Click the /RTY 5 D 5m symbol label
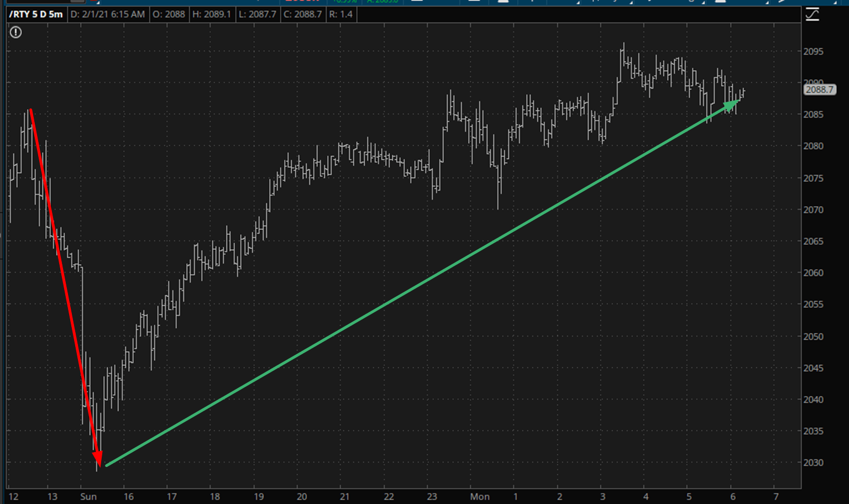Screen dimensions: 849x504 click(x=36, y=14)
